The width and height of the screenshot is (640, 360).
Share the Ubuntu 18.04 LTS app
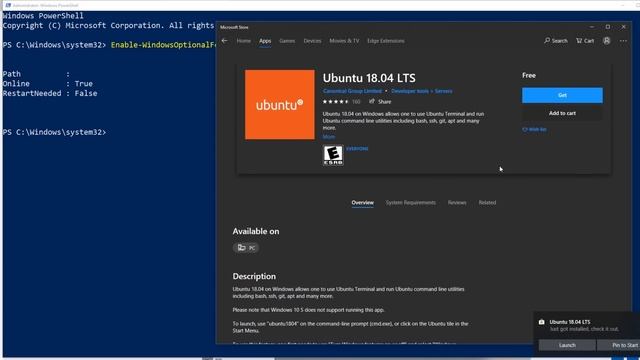coord(380,102)
